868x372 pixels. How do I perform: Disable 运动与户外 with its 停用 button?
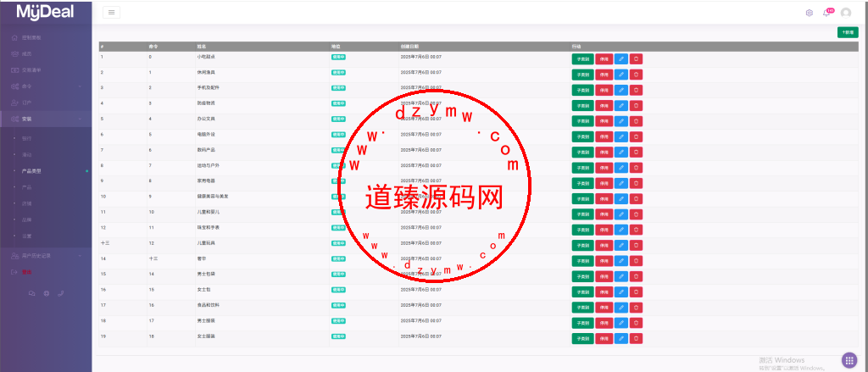604,167
